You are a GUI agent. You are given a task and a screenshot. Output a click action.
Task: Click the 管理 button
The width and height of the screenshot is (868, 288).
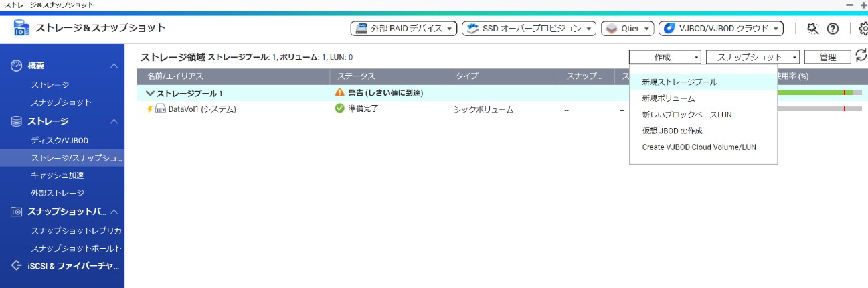pyautogui.click(x=827, y=58)
